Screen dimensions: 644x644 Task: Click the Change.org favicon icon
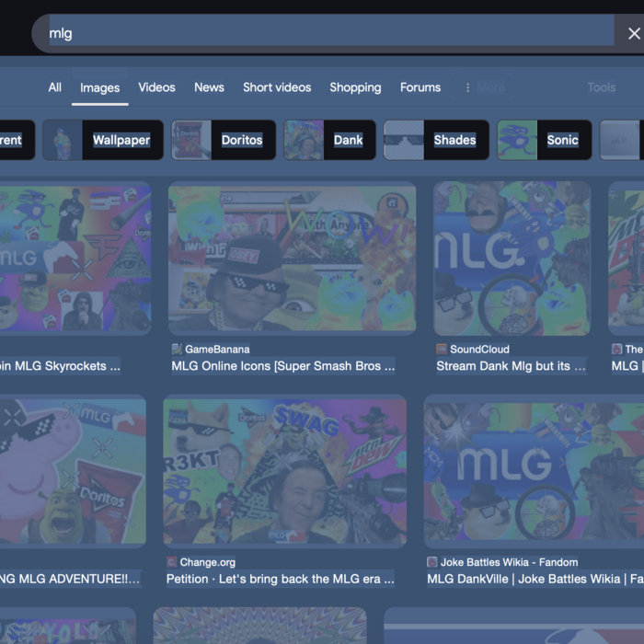click(x=172, y=562)
